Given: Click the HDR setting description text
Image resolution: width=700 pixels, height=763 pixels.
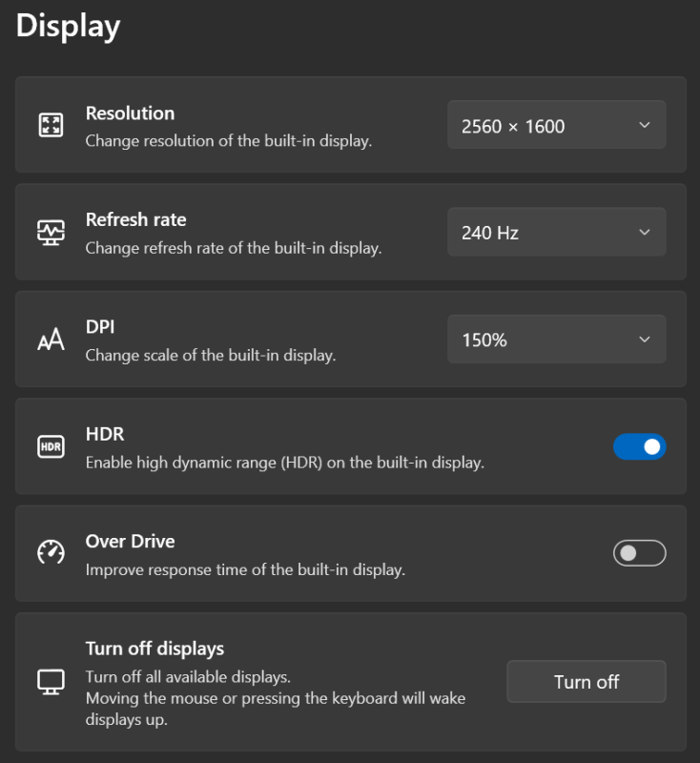Looking at the screenshot, I should coord(284,464).
